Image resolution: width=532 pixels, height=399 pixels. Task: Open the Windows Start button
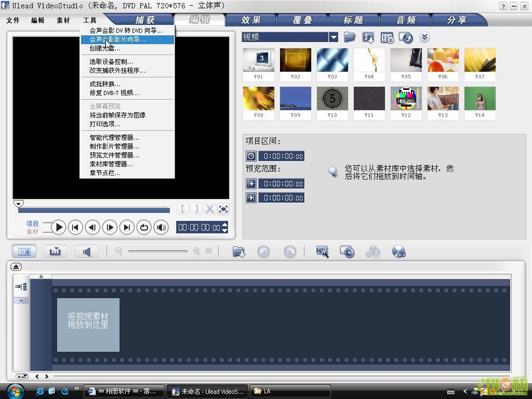click(16, 392)
